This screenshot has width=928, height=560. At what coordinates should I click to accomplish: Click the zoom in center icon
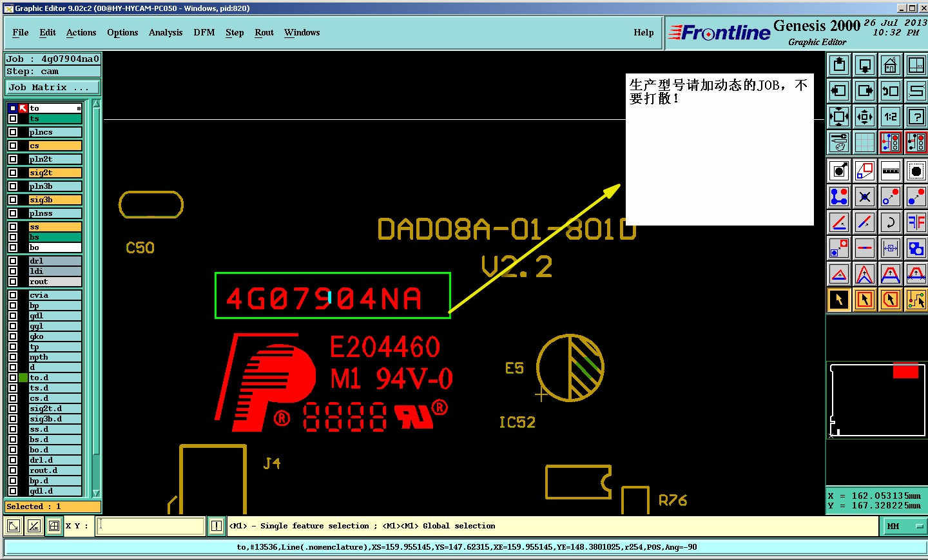[x=865, y=117]
